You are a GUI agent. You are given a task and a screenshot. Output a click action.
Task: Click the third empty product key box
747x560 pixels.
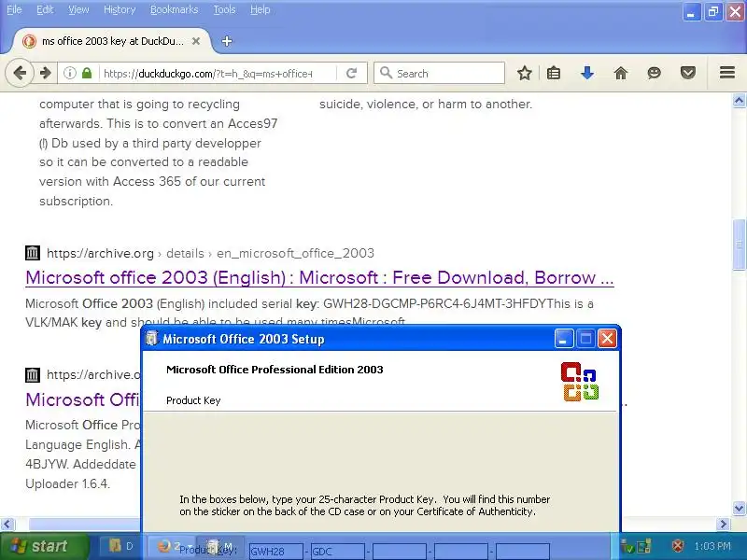click(x=400, y=552)
